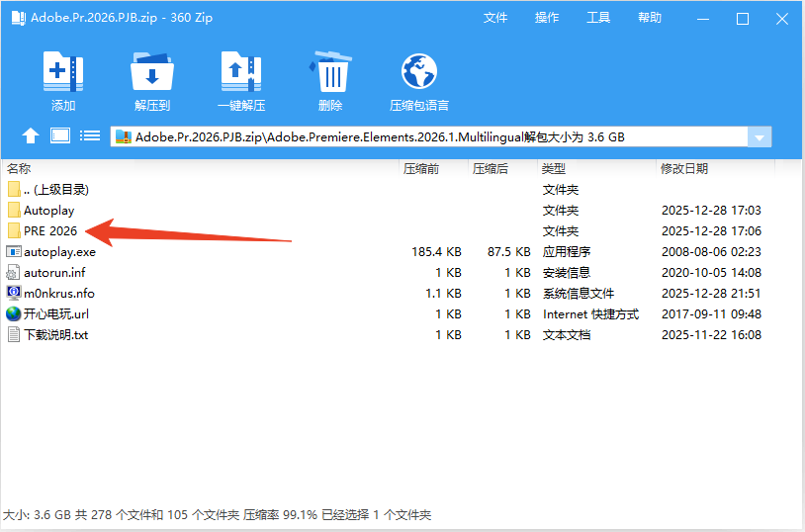Click '安装信息' type cell
805x532 pixels.
567,273
